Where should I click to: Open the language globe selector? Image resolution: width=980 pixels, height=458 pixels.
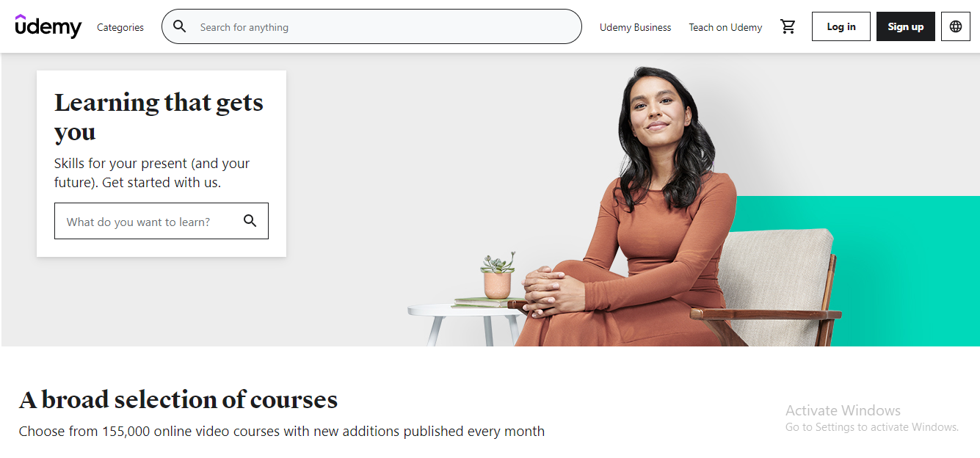pos(955,26)
